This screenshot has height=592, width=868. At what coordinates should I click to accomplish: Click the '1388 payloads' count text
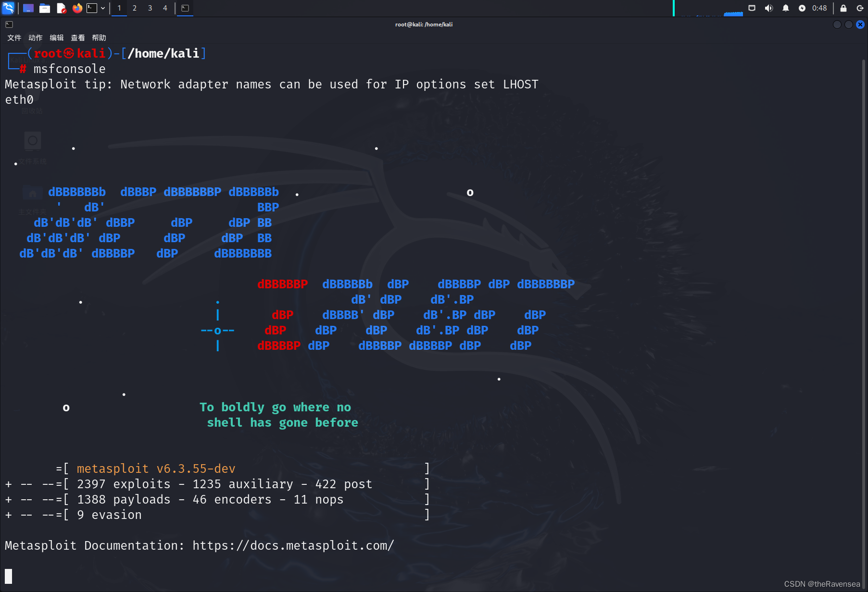coord(124,500)
